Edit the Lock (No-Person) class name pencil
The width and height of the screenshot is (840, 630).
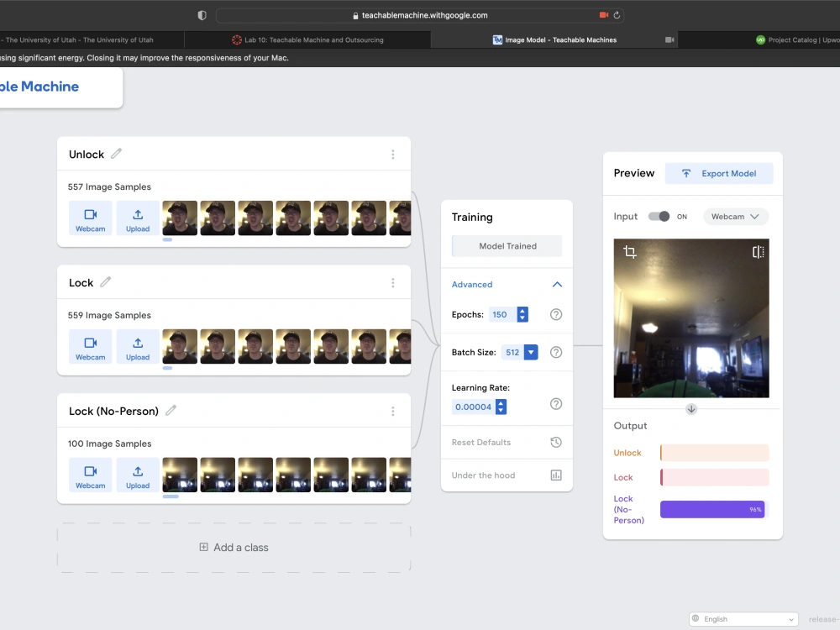[171, 411]
